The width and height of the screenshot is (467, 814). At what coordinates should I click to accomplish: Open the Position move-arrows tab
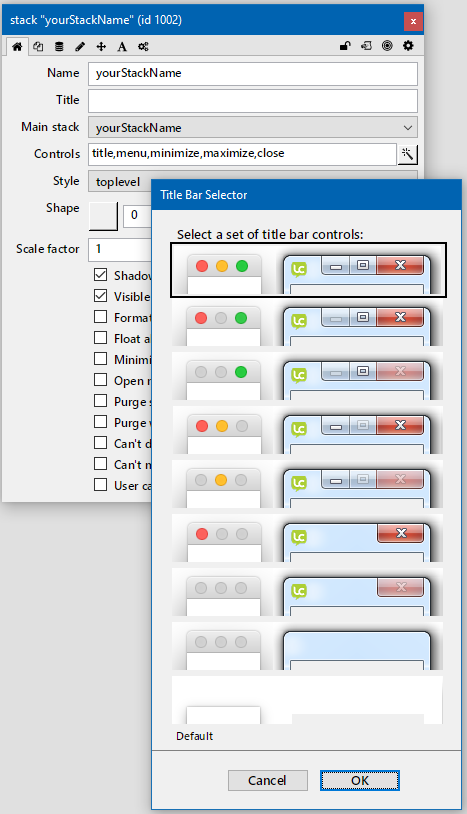pyautogui.click(x=101, y=47)
